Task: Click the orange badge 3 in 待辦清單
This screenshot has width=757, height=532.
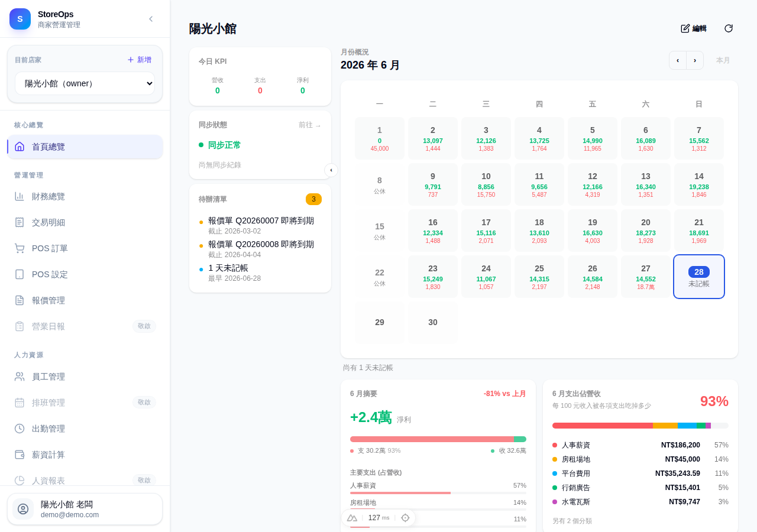Action: click(x=313, y=199)
